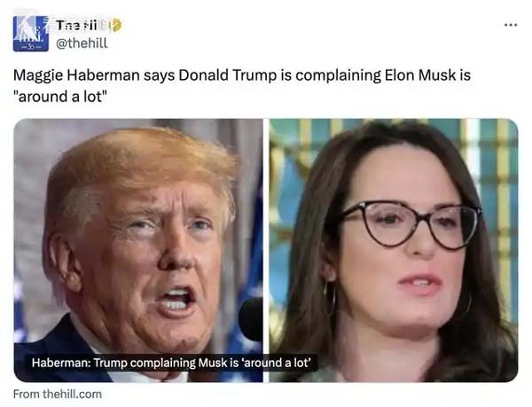The image size is (532, 407).
Task: Select 'Maggie Haberman' in the tweet text
Action: pos(76,75)
